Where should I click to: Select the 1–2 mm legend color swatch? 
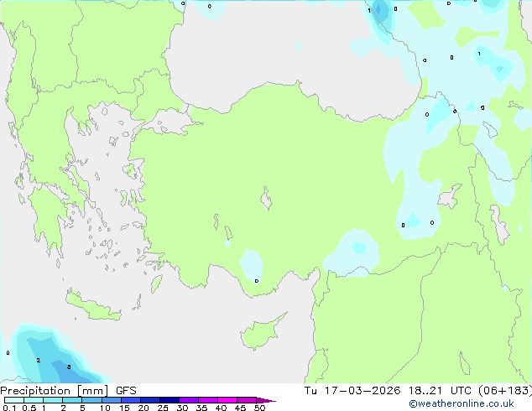pyautogui.click(x=53, y=400)
